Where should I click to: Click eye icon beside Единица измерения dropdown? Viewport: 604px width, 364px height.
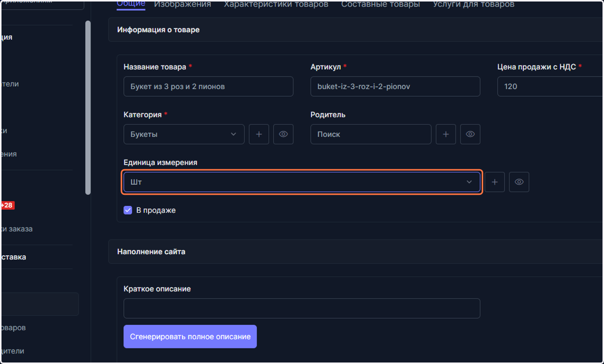pos(519,182)
